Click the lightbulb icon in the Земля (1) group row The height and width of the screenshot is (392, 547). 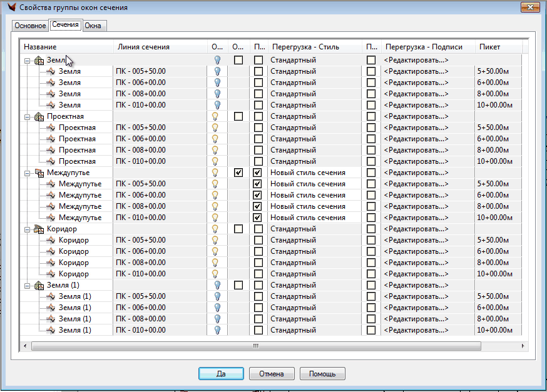tap(217, 285)
